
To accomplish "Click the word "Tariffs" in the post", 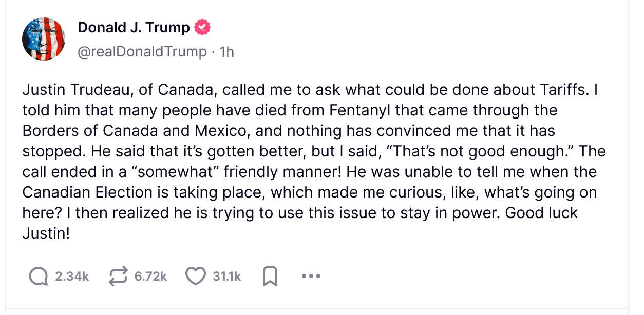I will point(562,90).
